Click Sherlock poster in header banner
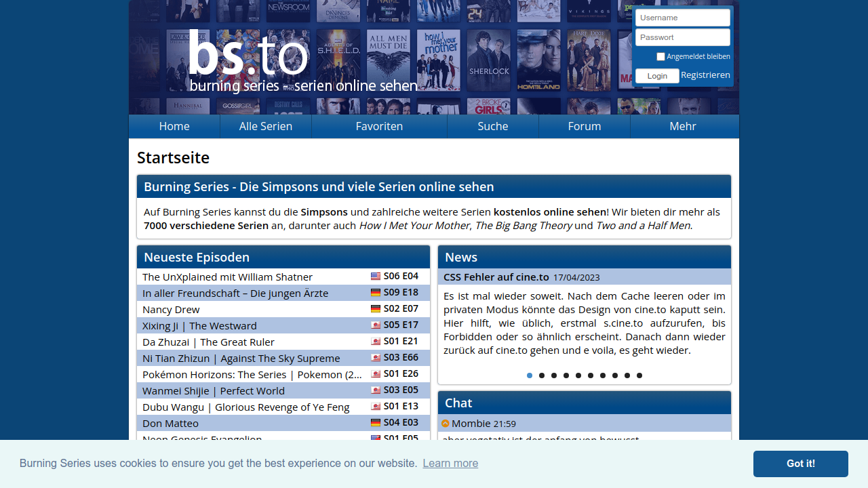Image resolution: width=868 pixels, height=488 pixels. (x=489, y=60)
